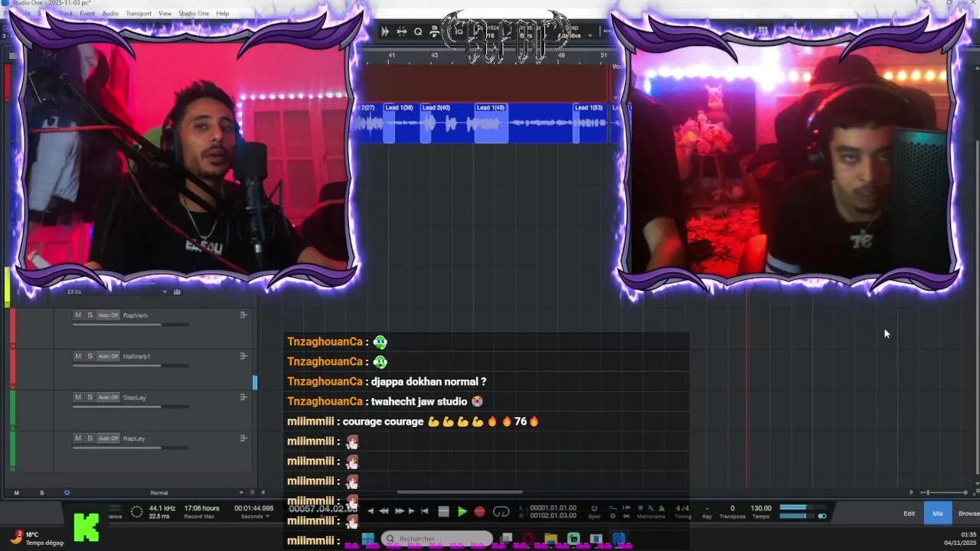The height and width of the screenshot is (551, 980).
Task: Click the Rewind transport button
Action: click(x=384, y=511)
